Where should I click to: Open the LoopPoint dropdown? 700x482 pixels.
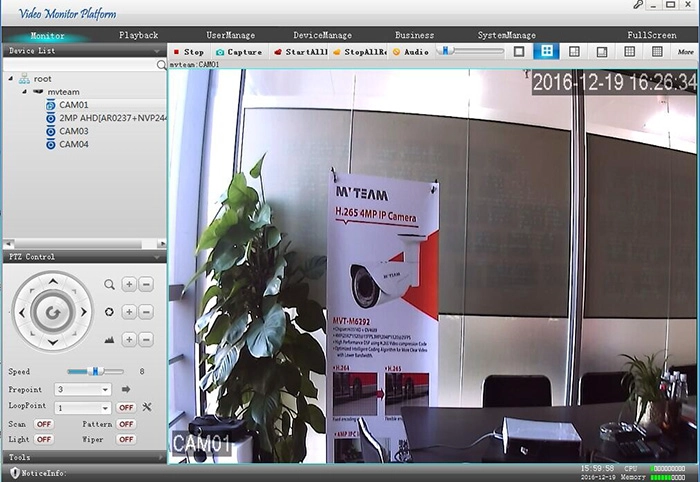pyautogui.click(x=105, y=408)
